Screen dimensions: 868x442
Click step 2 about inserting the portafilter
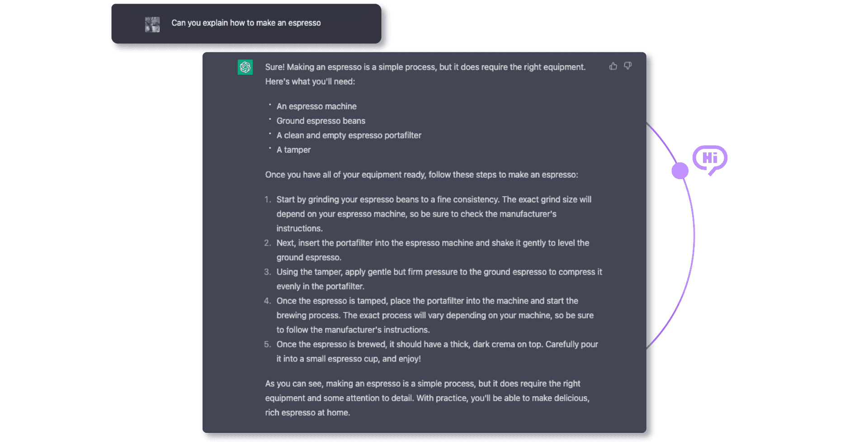[x=433, y=250]
